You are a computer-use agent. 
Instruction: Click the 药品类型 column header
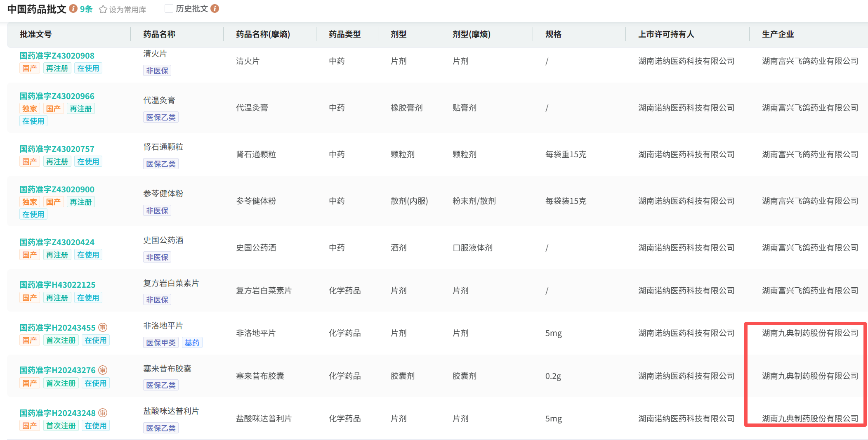(345, 34)
